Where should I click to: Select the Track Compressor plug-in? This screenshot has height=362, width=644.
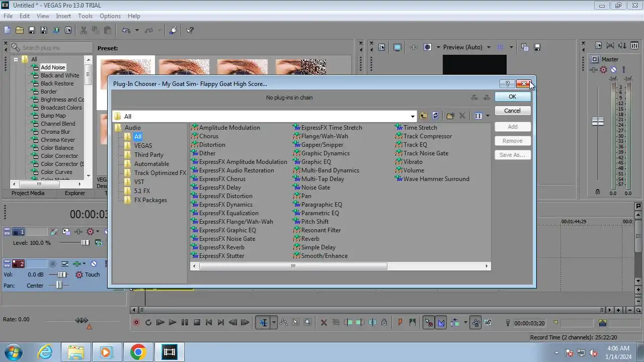point(428,136)
